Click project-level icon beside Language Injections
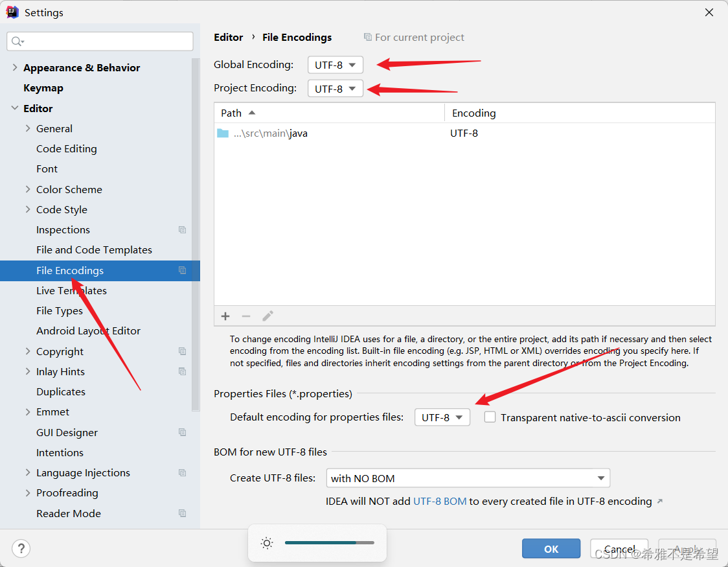Image resolution: width=728 pixels, height=567 pixels. (x=183, y=473)
